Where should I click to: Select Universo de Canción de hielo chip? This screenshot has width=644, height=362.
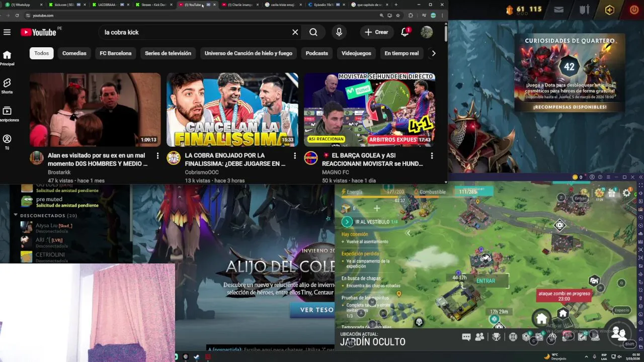tap(249, 53)
